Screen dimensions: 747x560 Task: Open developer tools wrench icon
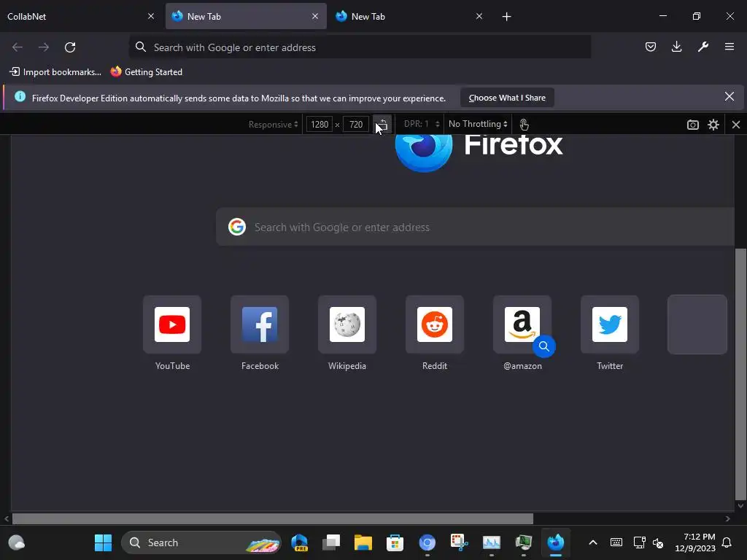pos(703,47)
